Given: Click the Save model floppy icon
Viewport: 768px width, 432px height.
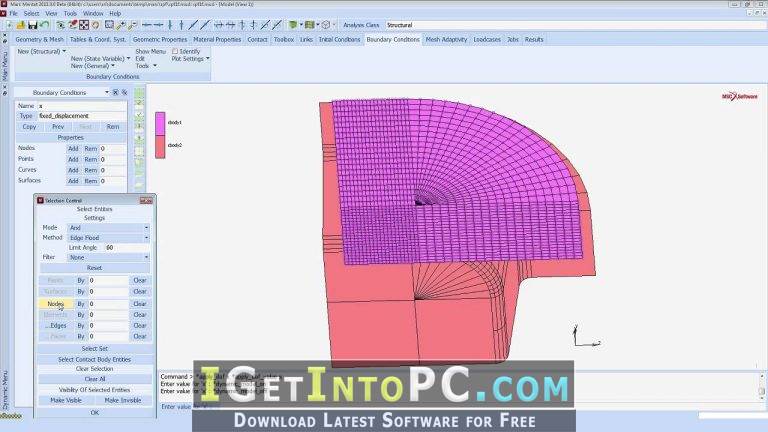Looking at the screenshot, I should (32, 24).
